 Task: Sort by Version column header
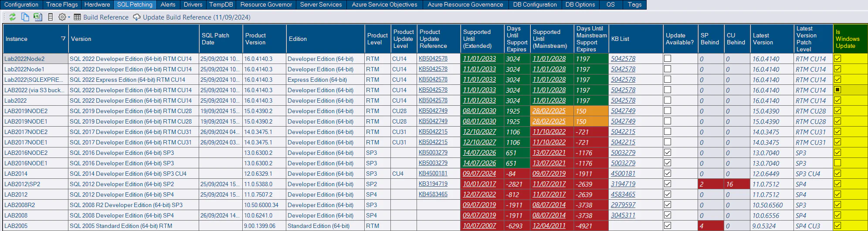tap(134, 39)
